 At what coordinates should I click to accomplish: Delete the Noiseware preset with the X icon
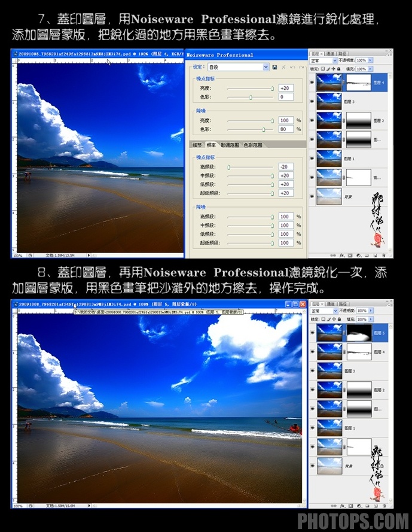pos(283,67)
